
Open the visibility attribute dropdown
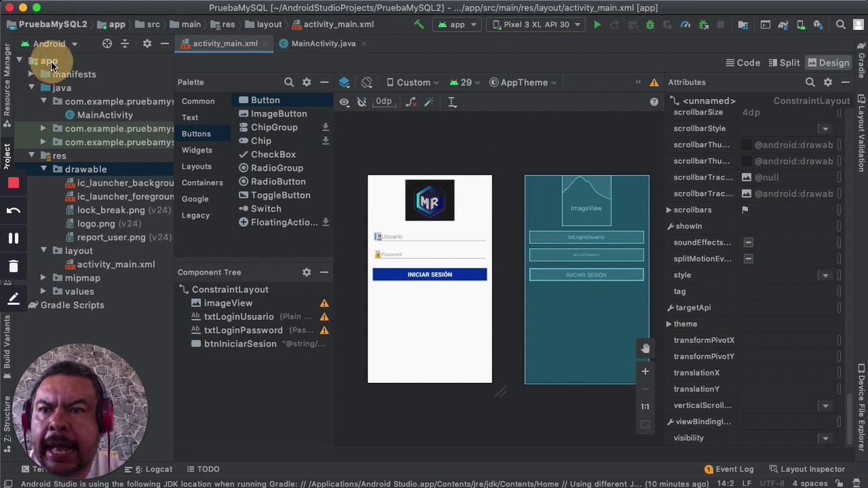(825, 438)
